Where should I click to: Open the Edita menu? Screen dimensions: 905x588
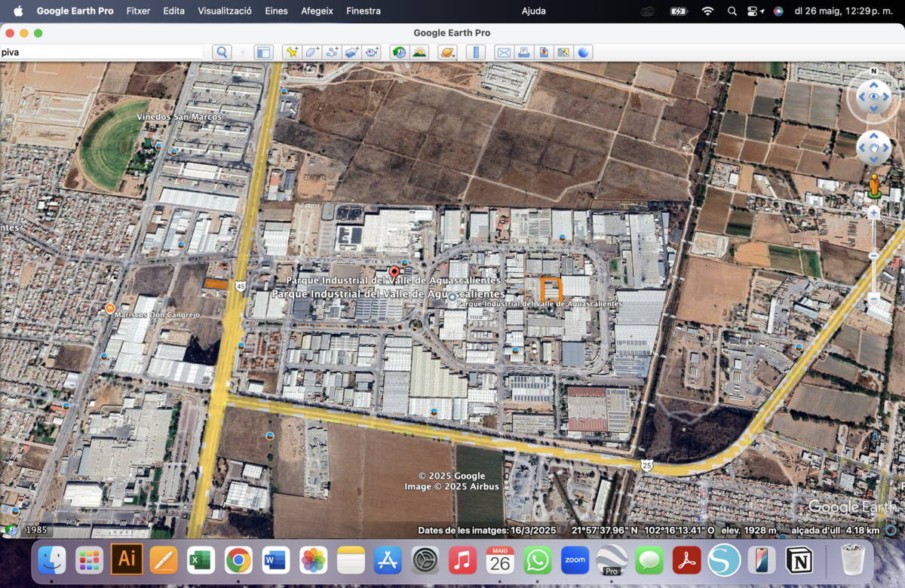pos(174,11)
